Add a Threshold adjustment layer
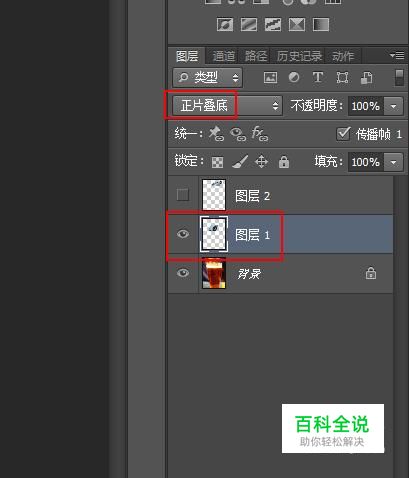409x478 pixels. coord(273,24)
